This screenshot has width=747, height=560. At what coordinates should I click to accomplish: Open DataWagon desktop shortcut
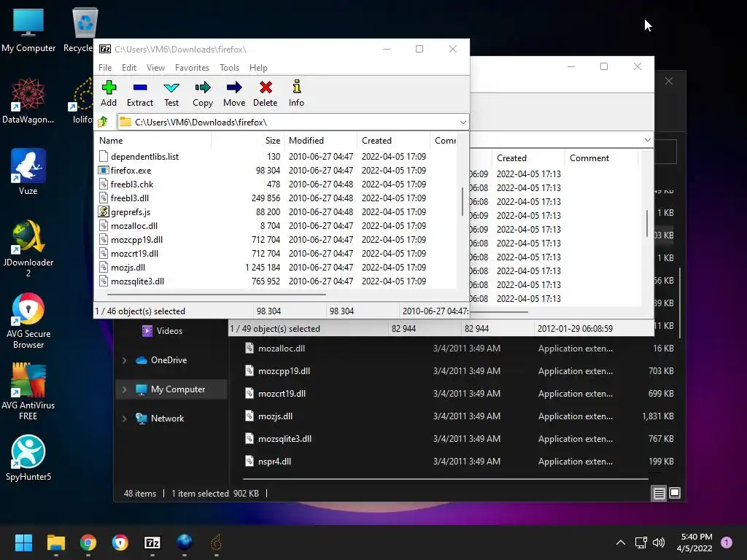[x=28, y=101]
